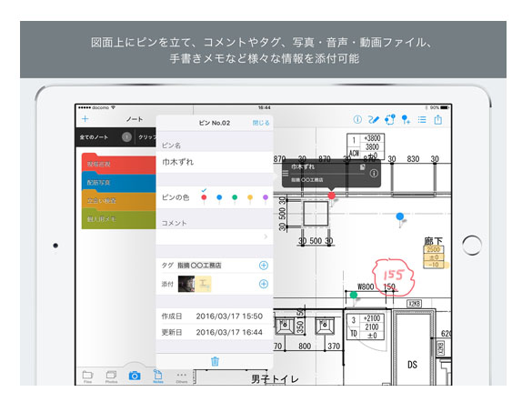Add a new note with plus icon

85,119
